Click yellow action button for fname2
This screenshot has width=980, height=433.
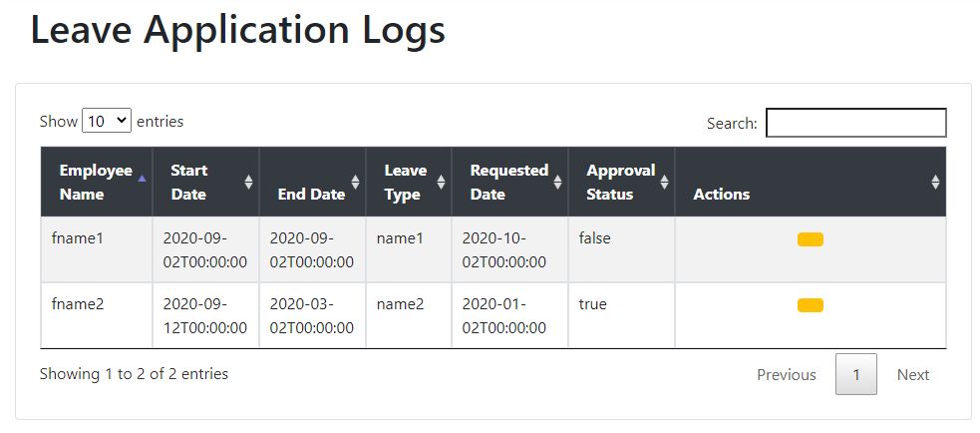[810, 305]
